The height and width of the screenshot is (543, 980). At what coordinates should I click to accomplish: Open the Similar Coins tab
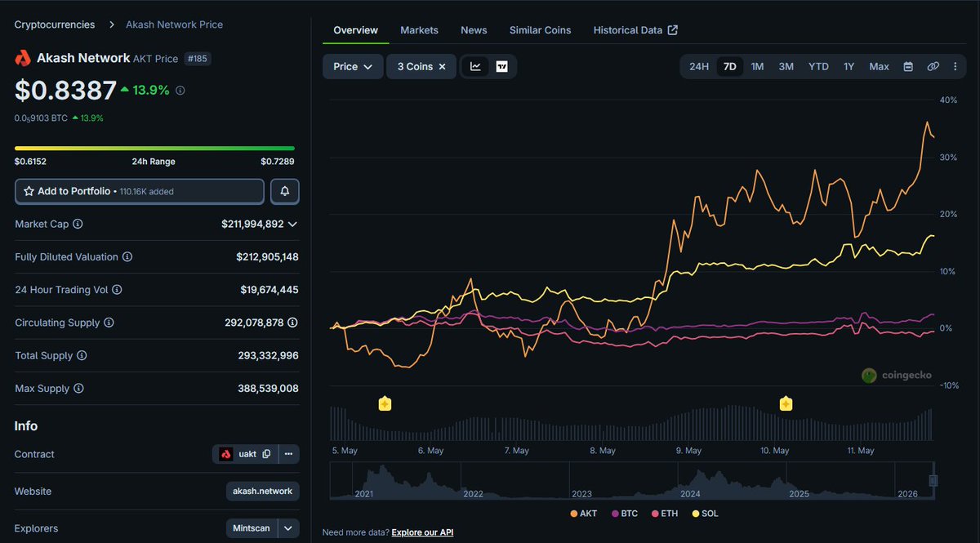point(540,30)
